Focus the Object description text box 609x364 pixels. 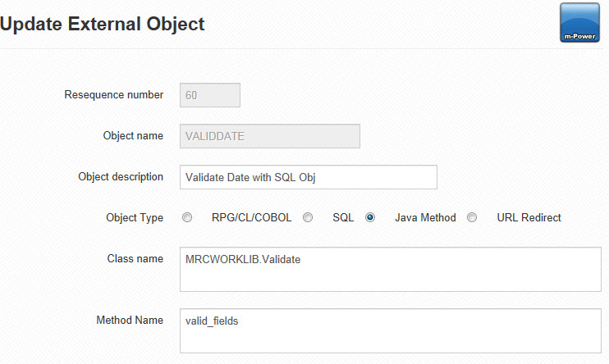point(309,177)
